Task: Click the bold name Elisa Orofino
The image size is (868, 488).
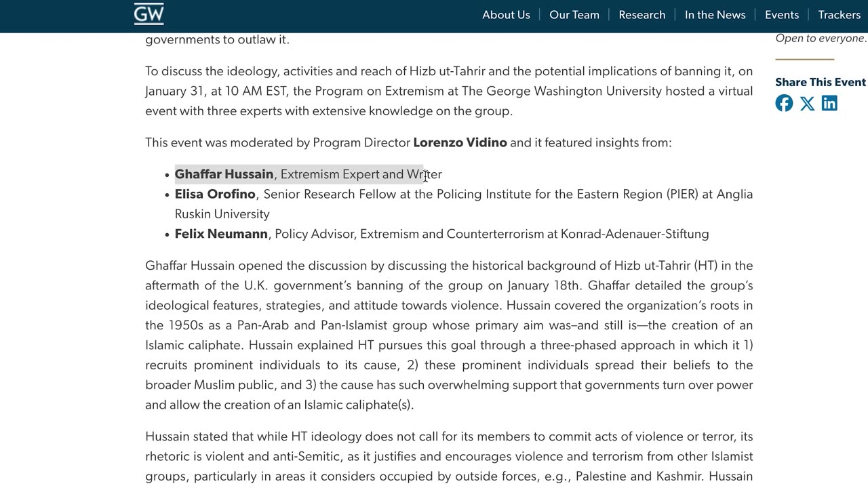Action: 215,195
